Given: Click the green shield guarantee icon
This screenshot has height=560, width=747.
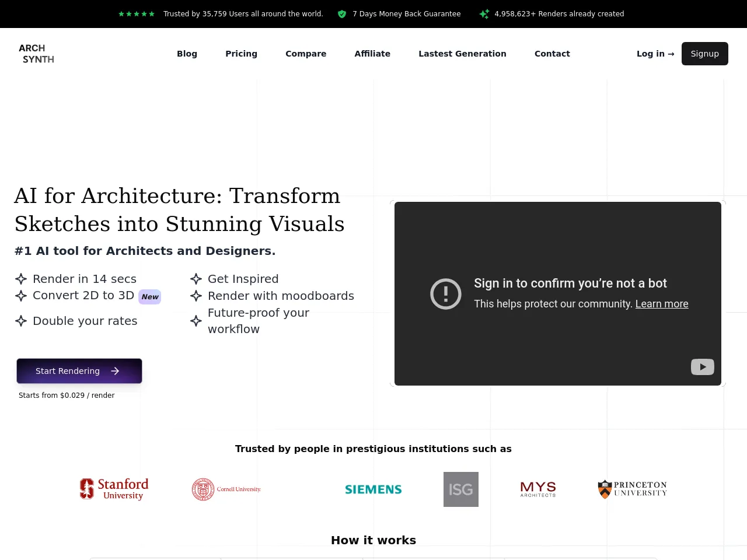Looking at the screenshot, I should 342,14.
